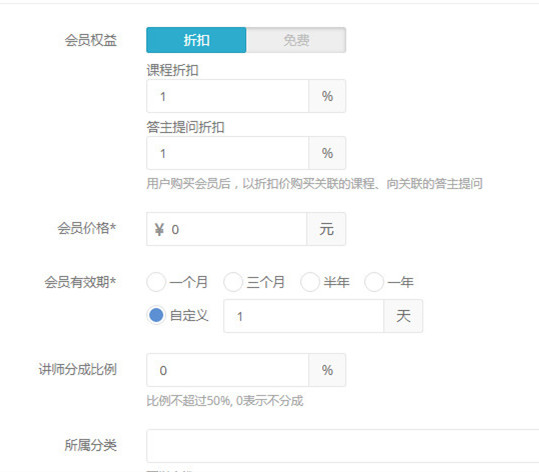Click the 元 unit label of price
539x472 pixels.
click(x=326, y=229)
